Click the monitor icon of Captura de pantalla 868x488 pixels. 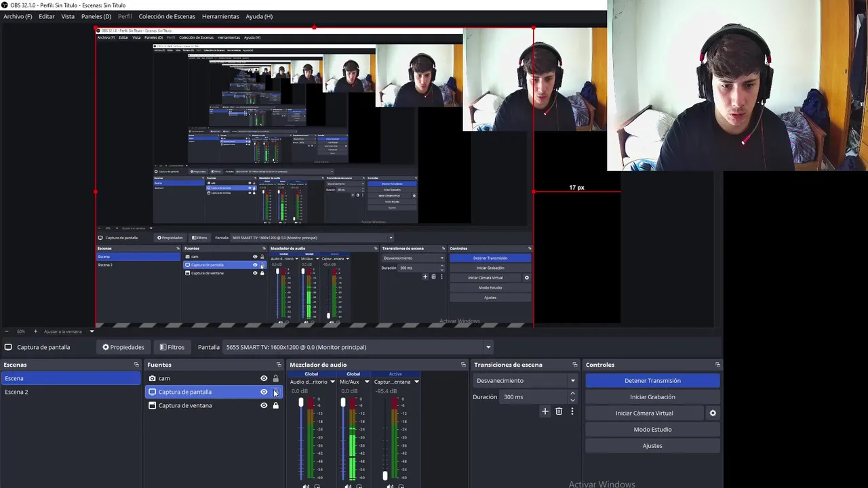tap(153, 392)
